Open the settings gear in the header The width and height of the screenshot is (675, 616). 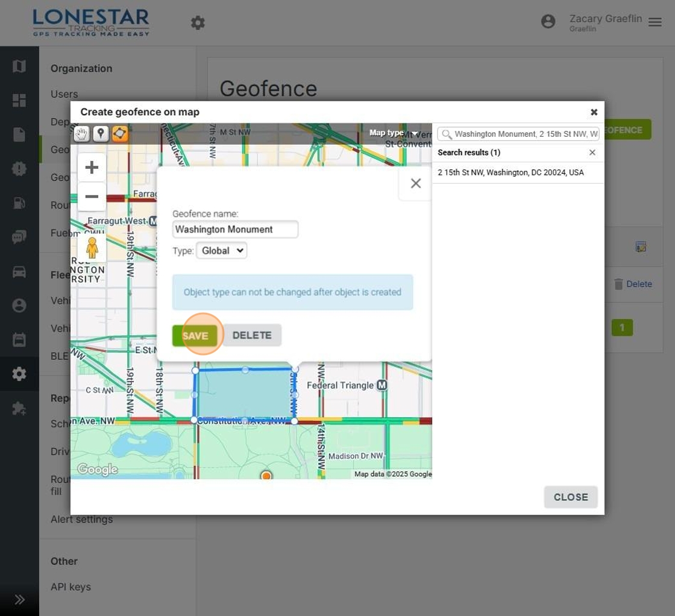pos(198,23)
